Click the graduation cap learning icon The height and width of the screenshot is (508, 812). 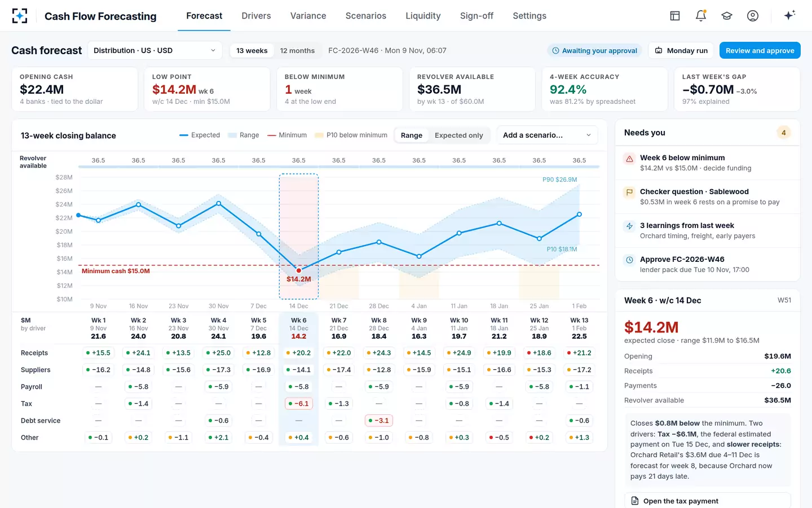tap(727, 16)
